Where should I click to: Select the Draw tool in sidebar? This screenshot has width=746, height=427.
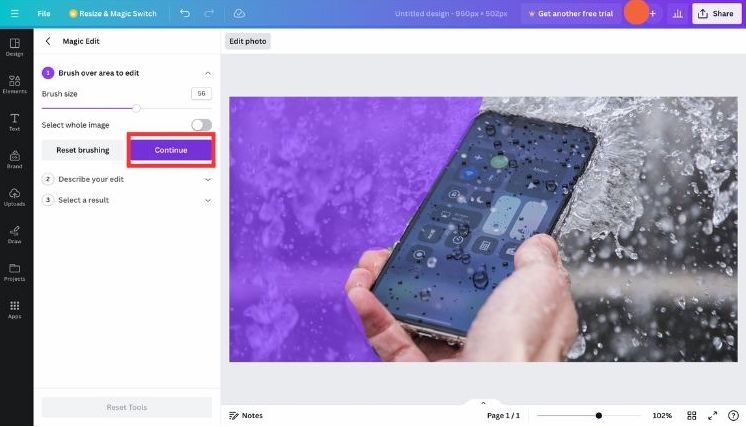15,234
